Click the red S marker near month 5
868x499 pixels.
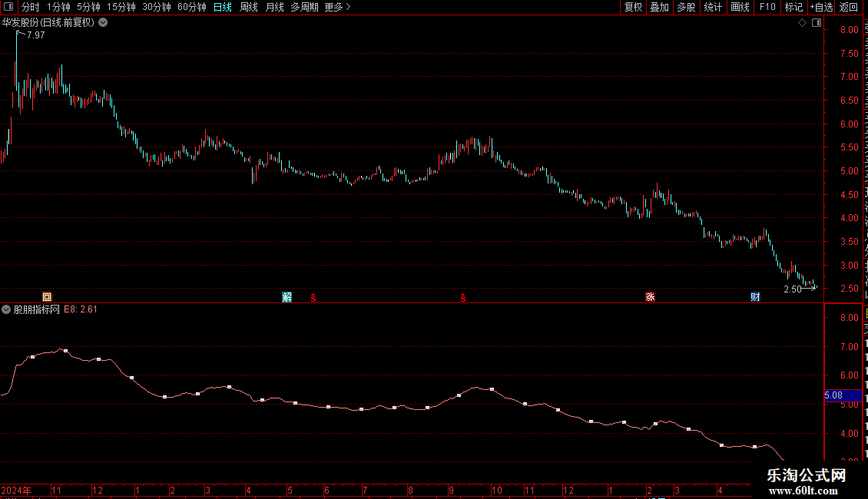tap(313, 298)
